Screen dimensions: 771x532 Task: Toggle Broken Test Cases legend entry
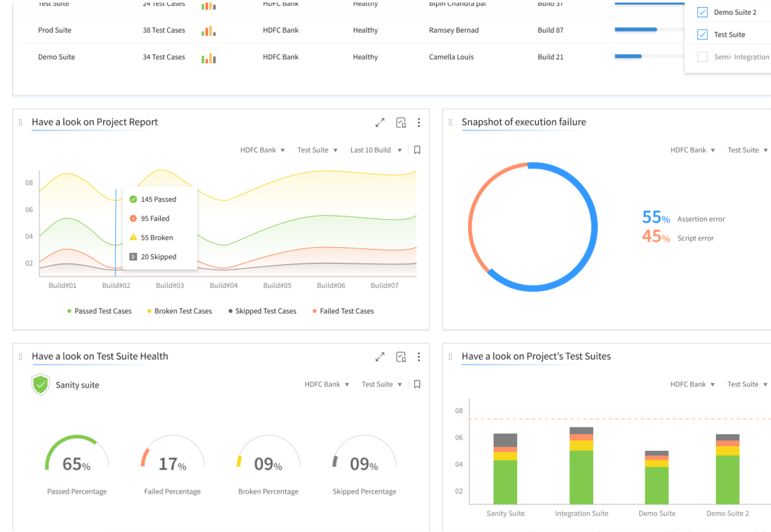pos(179,311)
